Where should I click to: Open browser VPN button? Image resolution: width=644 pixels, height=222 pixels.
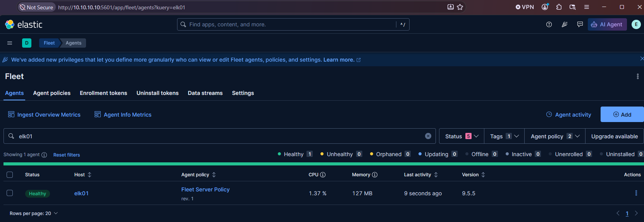point(525,7)
